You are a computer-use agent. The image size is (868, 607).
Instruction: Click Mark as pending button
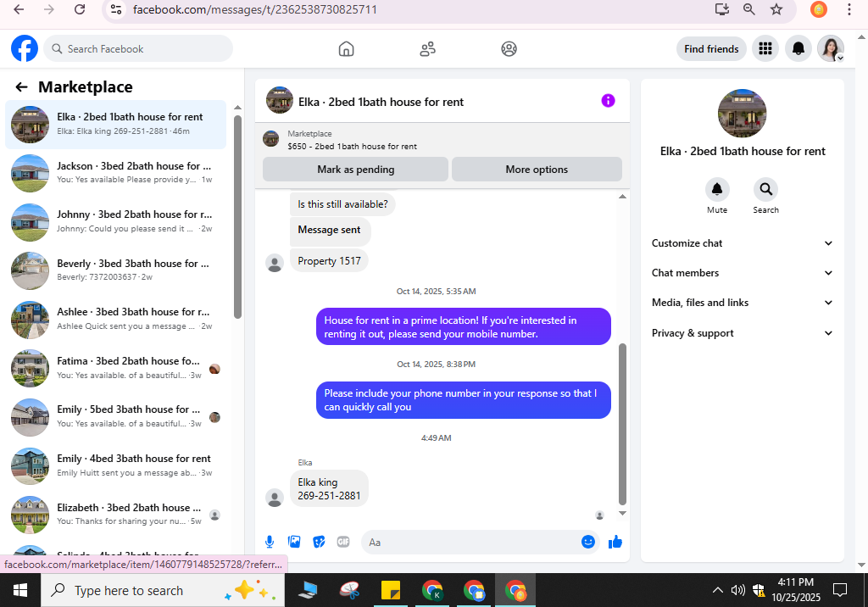pyautogui.click(x=355, y=170)
